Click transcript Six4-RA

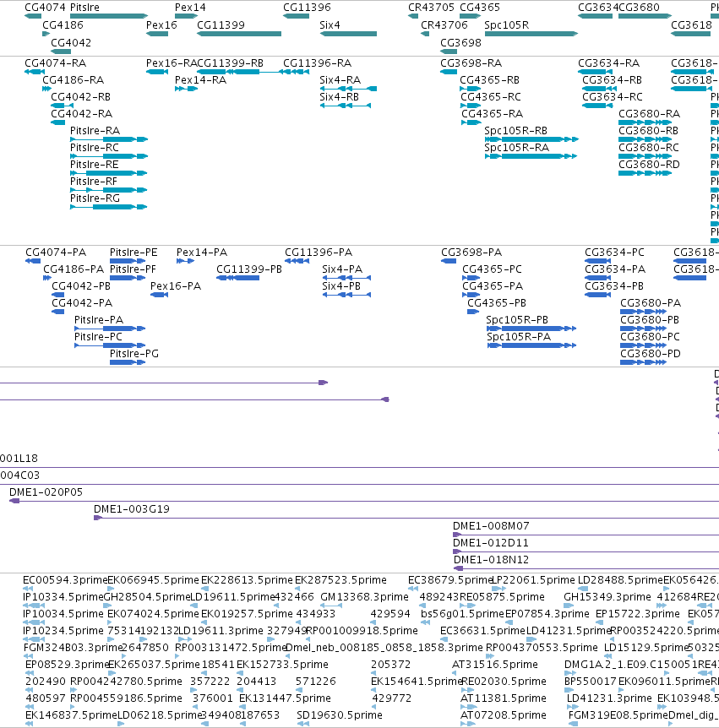coord(348,89)
